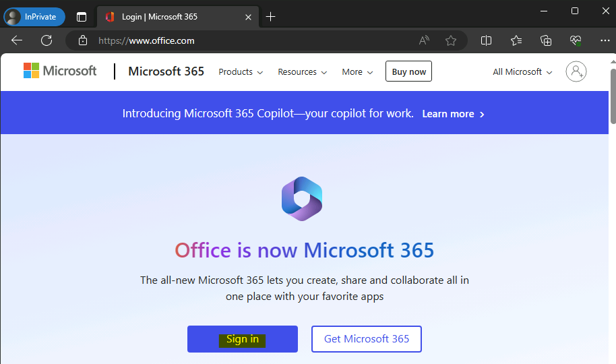Click the page vertical scrollbar thumb

pos(613,96)
